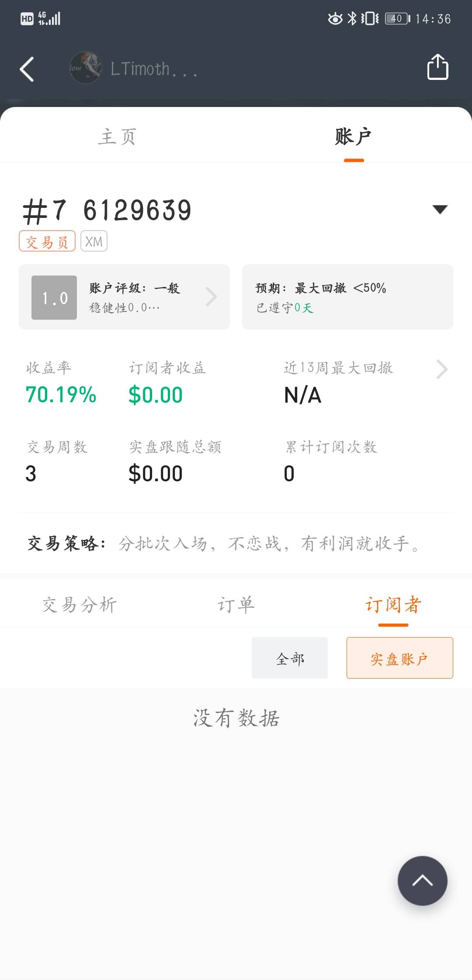The image size is (472, 980).
Task: Tap the back arrow icon
Action: [27, 69]
